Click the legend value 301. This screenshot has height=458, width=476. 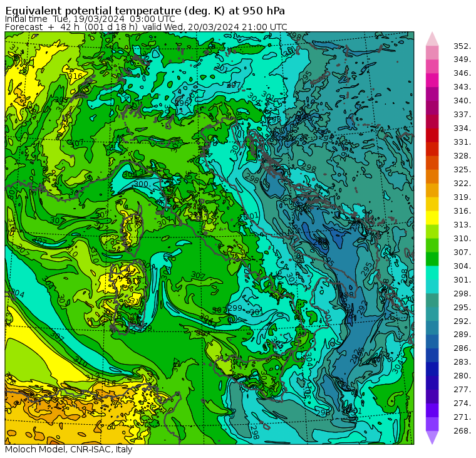462,279
